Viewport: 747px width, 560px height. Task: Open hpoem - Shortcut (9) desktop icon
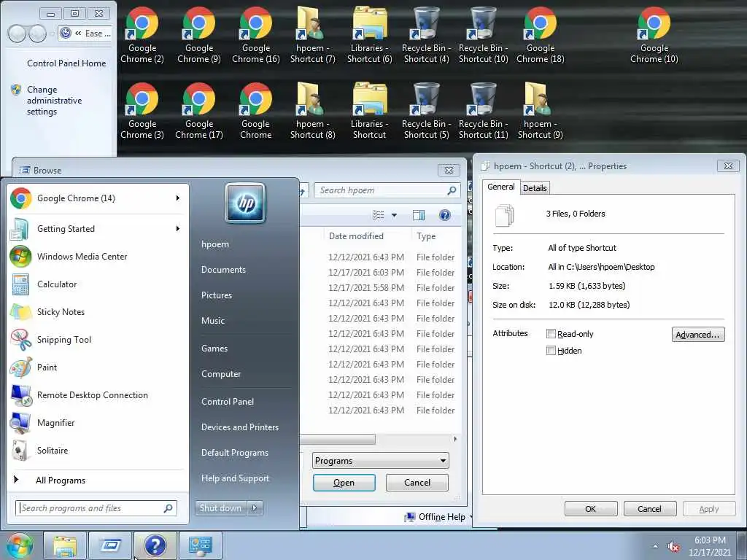(541, 111)
